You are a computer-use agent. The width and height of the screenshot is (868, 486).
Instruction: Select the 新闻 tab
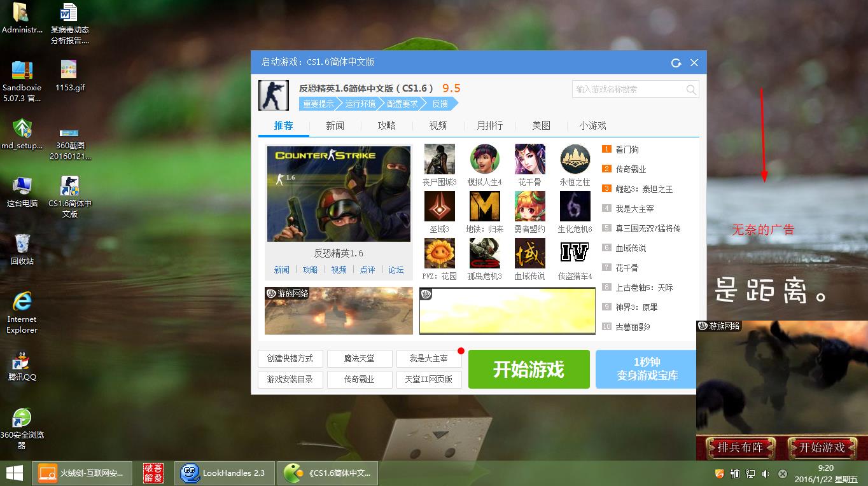coord(335,125)
